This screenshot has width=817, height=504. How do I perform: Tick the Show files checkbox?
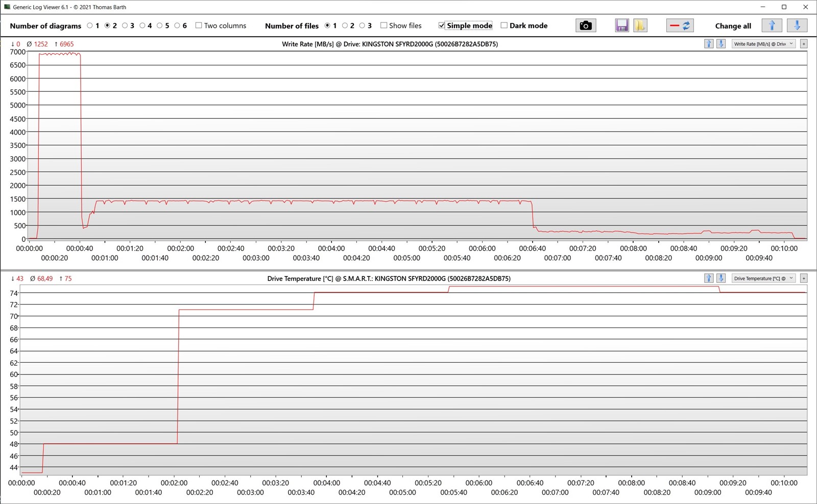pyautogui.click(x=383, y=26)
